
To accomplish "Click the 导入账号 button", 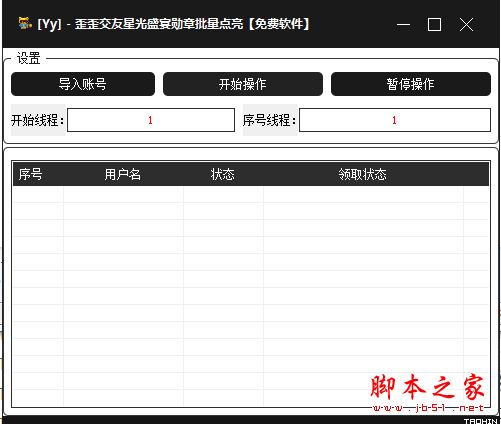I will [x=83, y=84].
